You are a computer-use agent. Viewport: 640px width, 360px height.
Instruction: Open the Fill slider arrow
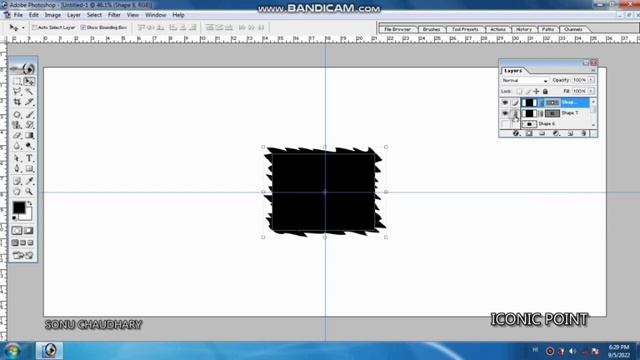pos(591,91)
